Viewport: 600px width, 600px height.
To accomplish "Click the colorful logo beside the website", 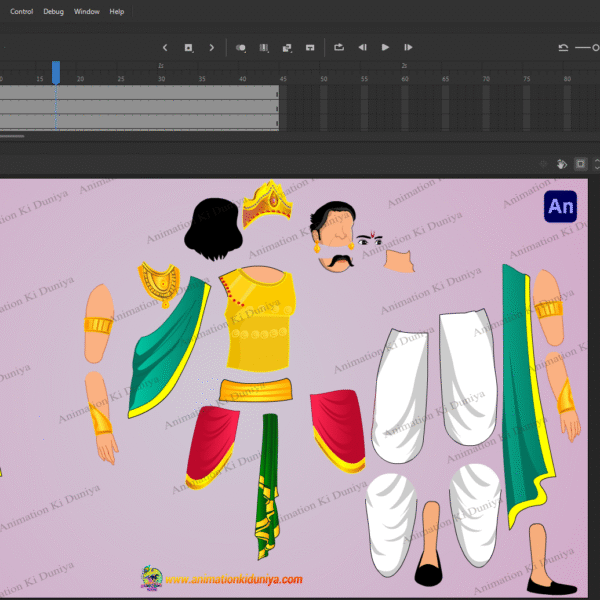I will point(152,578).
